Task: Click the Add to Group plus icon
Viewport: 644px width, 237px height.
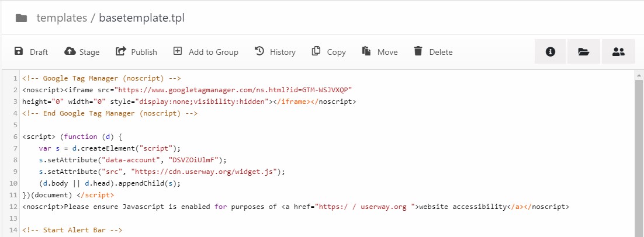Action: pyautogui.click(x=178, y=51)
